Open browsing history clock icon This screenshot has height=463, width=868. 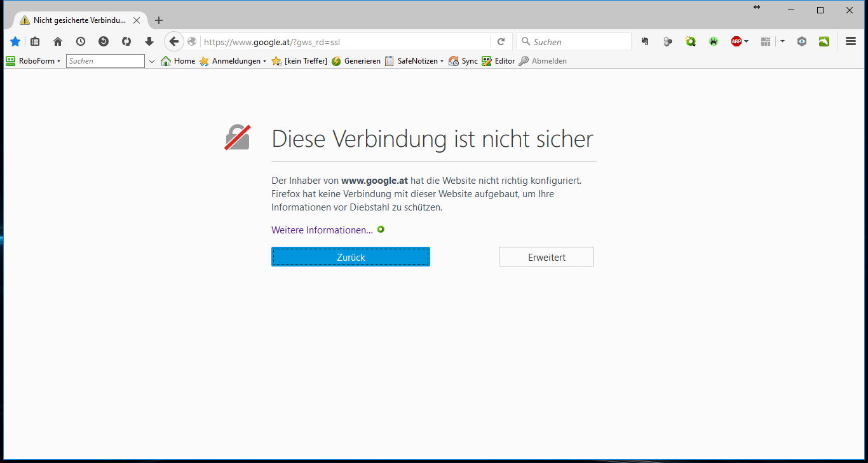81,41
